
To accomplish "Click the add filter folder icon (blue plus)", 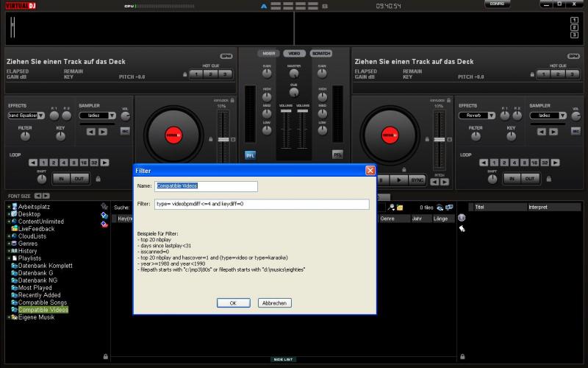I will [x=104, y=215].
